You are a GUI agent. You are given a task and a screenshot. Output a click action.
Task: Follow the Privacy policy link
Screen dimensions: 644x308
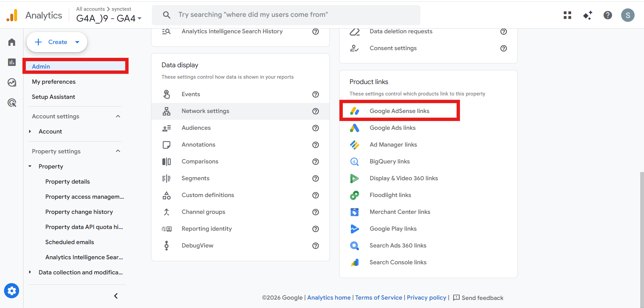426,298
